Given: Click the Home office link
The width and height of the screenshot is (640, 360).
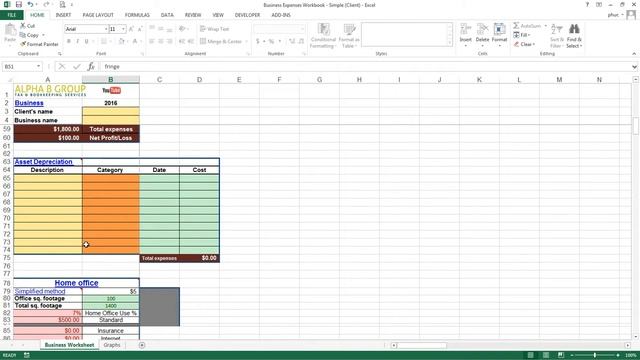Looking at the screenshot, I should coord(76,283).
